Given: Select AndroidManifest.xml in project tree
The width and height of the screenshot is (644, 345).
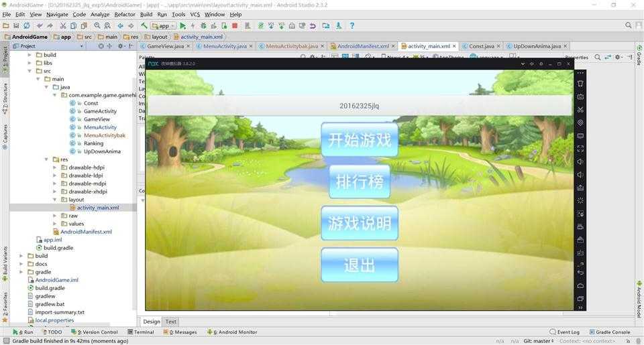Looking at the screenshot, I should [86, 232].
